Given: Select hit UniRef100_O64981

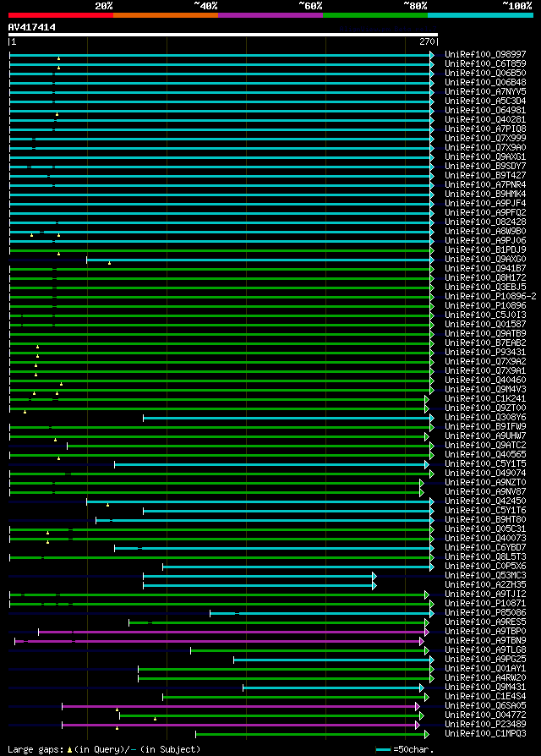Looking at the screenshot, I should tap(485, 111).
